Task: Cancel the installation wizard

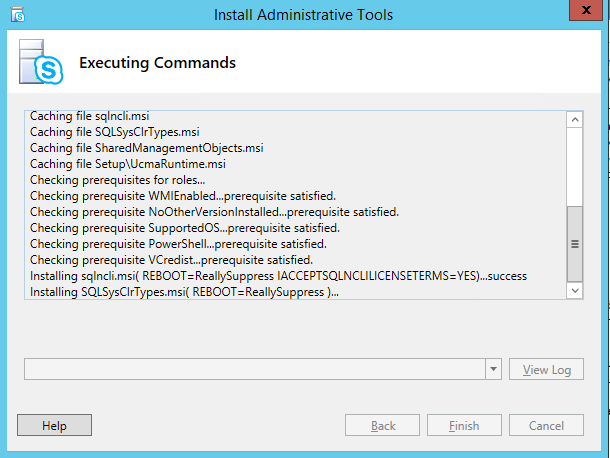Action: click(546, 426)
